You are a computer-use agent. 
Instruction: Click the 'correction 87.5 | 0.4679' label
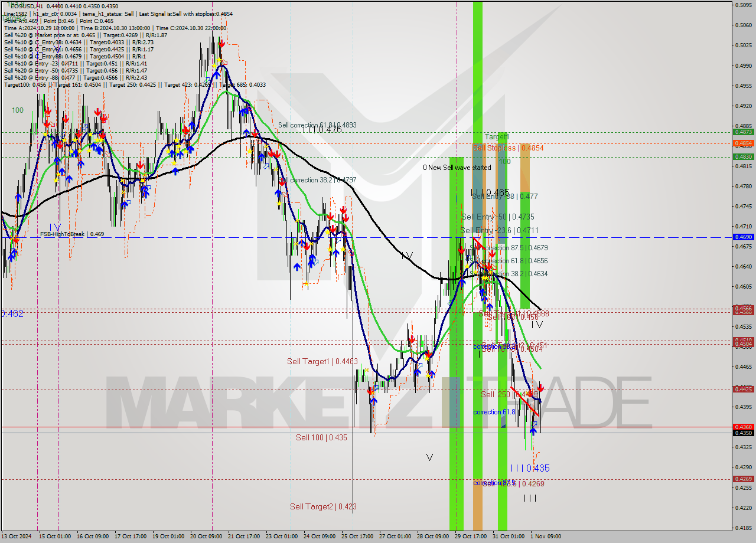click(508, 248)
